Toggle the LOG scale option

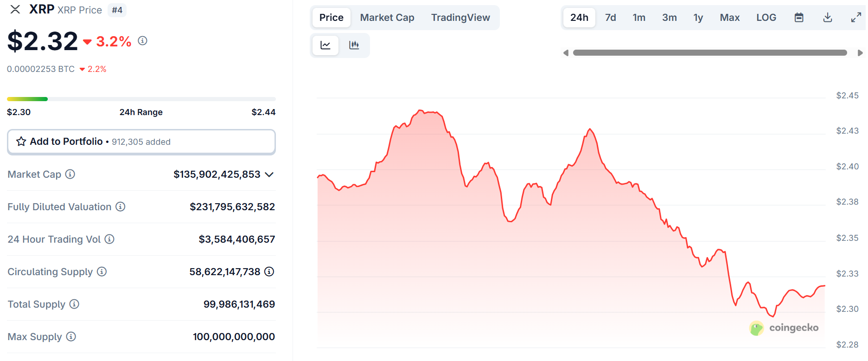click(766, 18)
